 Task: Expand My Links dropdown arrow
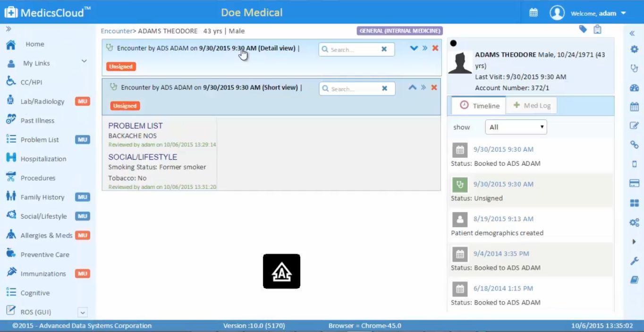[x=84, y=61]
